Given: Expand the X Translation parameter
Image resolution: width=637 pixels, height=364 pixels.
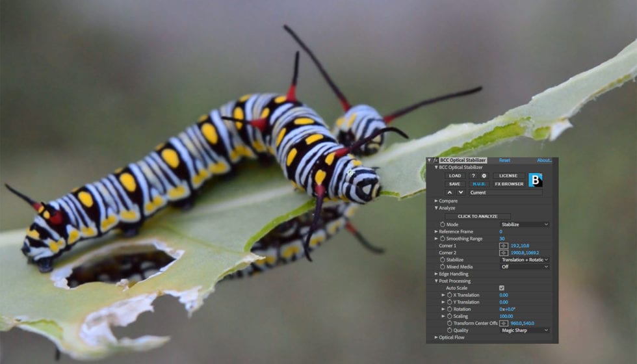Looking at the screenshot, I should [x=443, y=295].
